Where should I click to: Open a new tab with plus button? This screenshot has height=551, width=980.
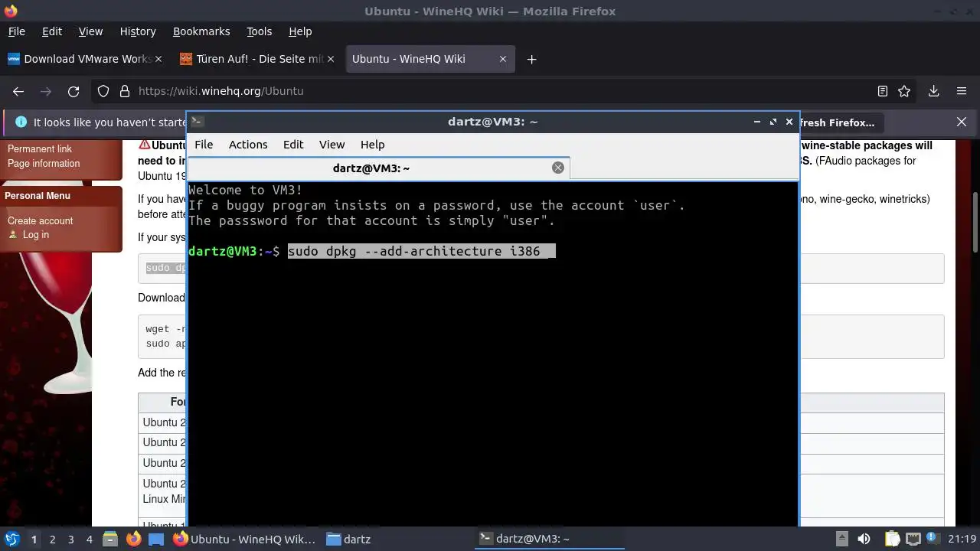point(531,59)
